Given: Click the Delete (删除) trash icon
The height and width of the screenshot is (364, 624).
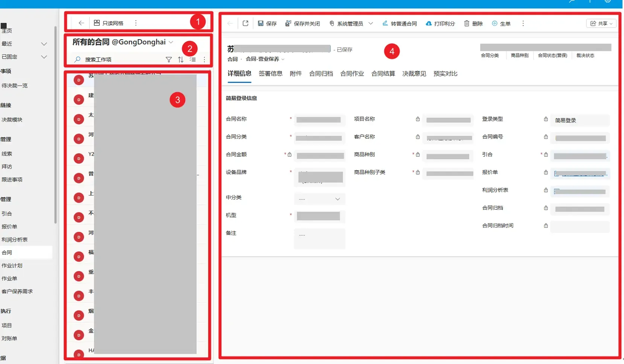Looking at the screenshot, I should click(x=473, y=23).
